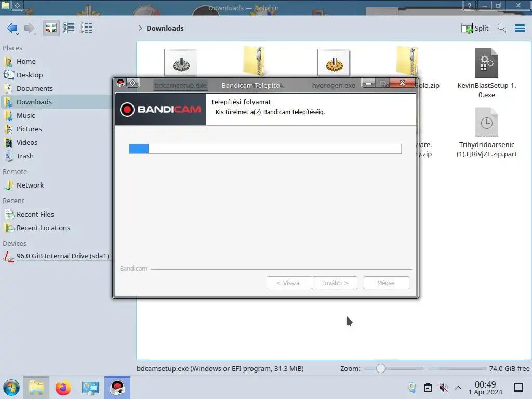Open the Dolphin window menu icon in titlebar
The image size is (532, 399).
[x=5, y=5]
